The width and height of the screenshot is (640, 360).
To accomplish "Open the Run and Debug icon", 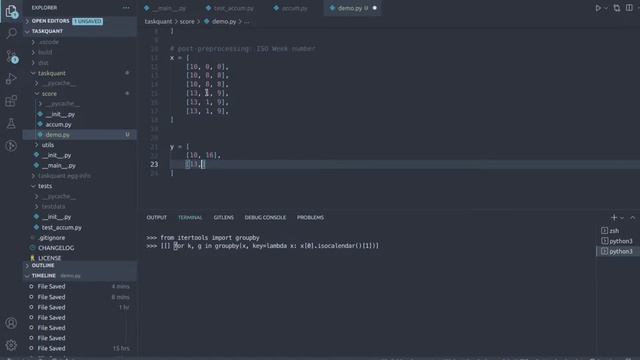I will click(11, 79).
